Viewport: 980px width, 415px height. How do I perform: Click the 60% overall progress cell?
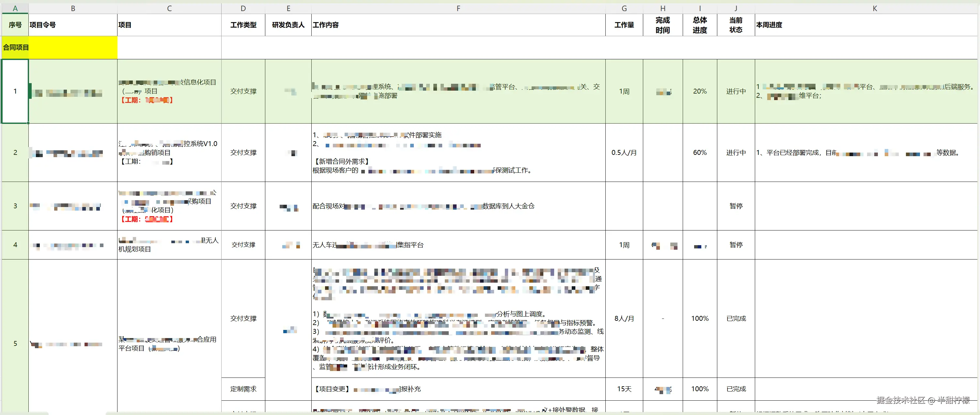700,152
